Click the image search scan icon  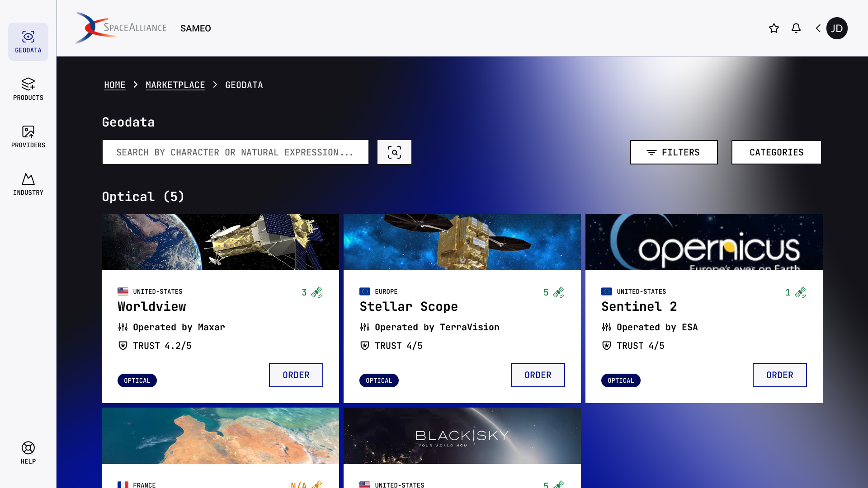coord(394,152)
